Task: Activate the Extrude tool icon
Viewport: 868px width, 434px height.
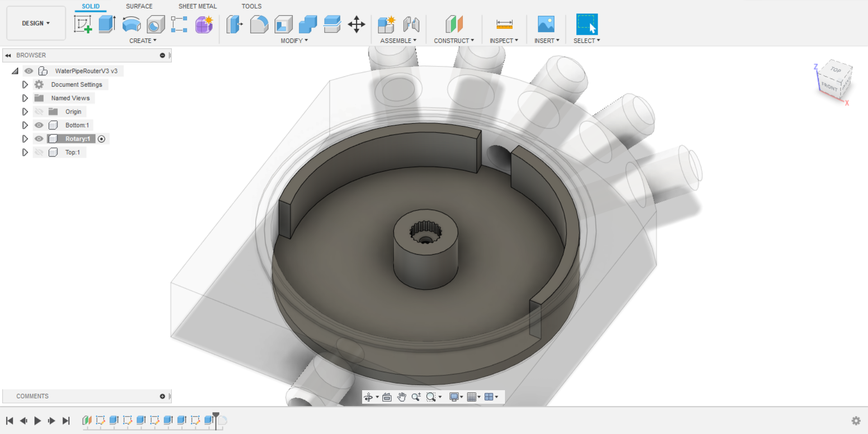Action: [x=107, y=24]
